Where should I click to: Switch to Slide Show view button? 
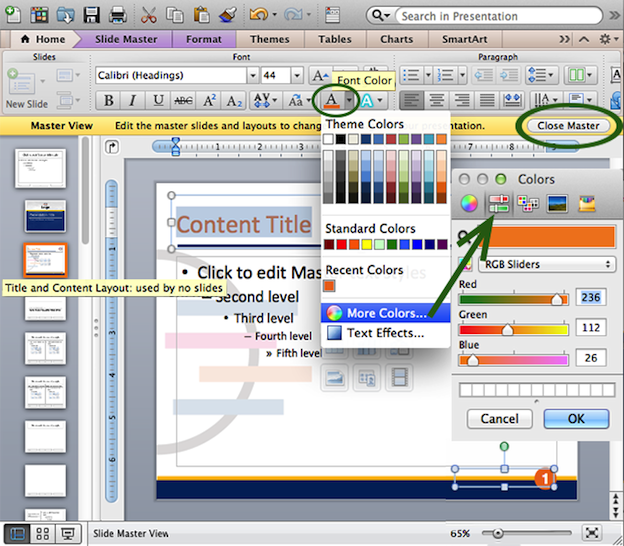68,534
